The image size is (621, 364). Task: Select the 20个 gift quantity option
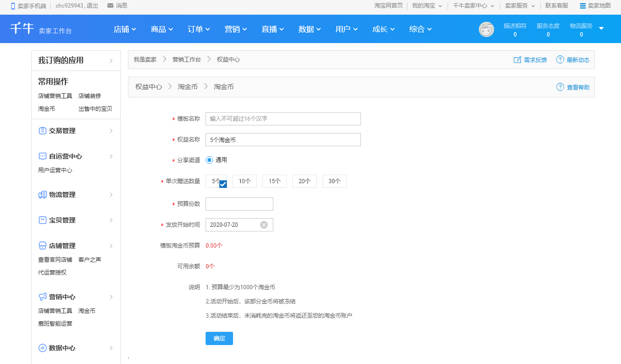tap(304, 181)
